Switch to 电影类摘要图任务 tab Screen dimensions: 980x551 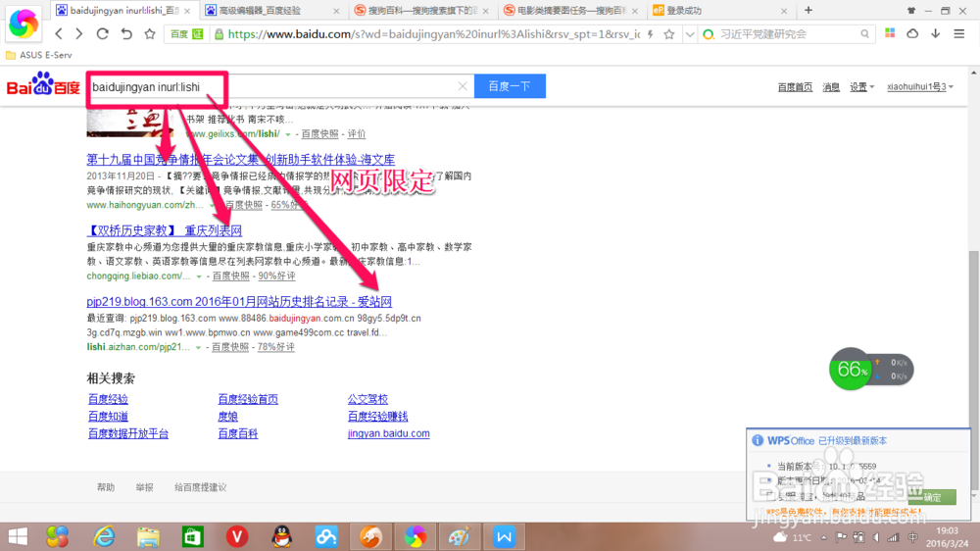point(571,11)
